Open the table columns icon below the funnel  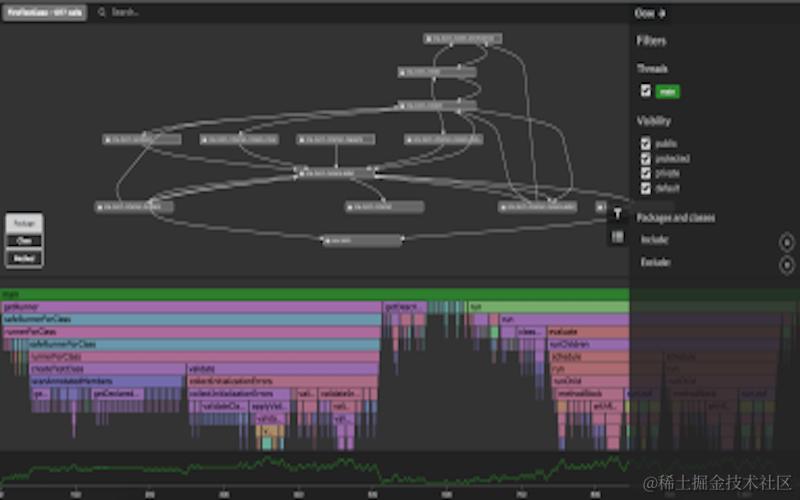(617, 237)
